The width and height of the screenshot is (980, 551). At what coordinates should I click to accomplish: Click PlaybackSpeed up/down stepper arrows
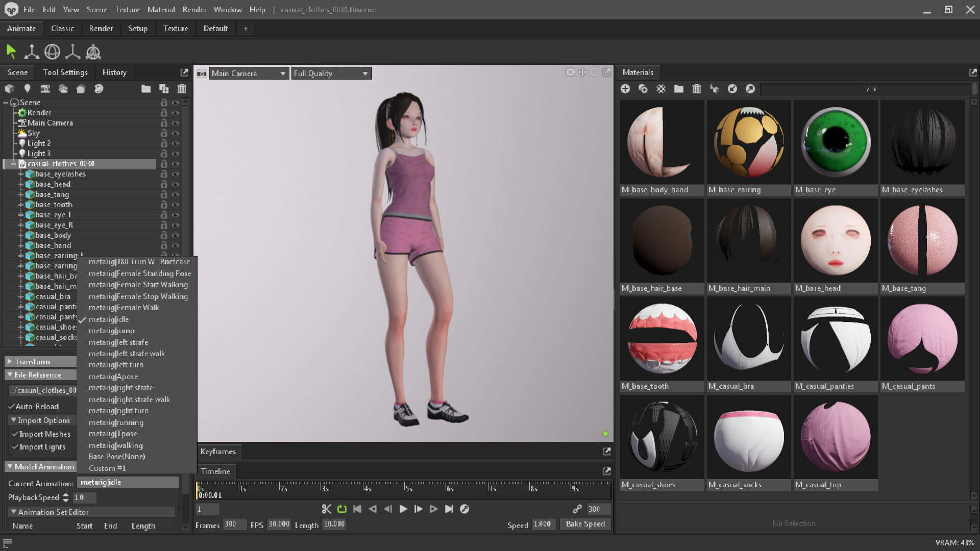(x=66, y=497)
